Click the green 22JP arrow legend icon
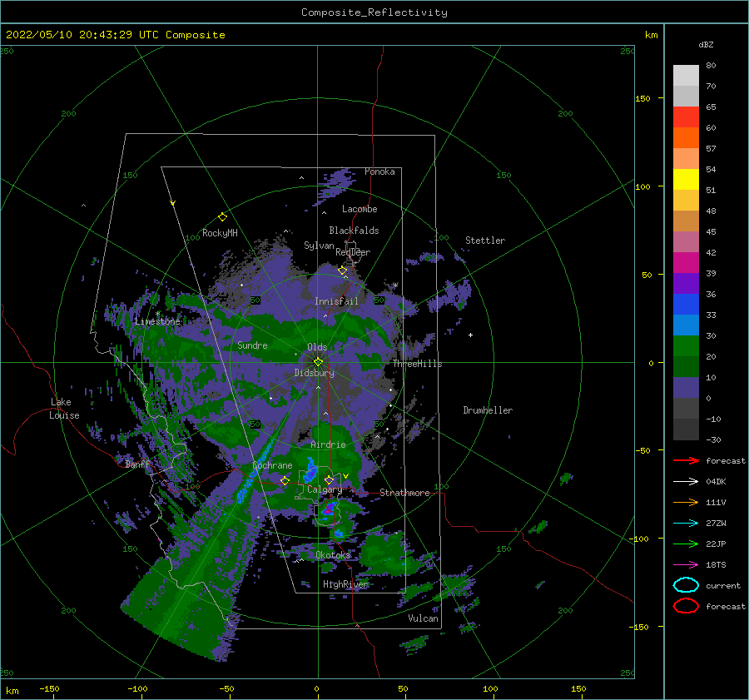The image size is (749, 700). pyautogui.click(x=686, y=544)
